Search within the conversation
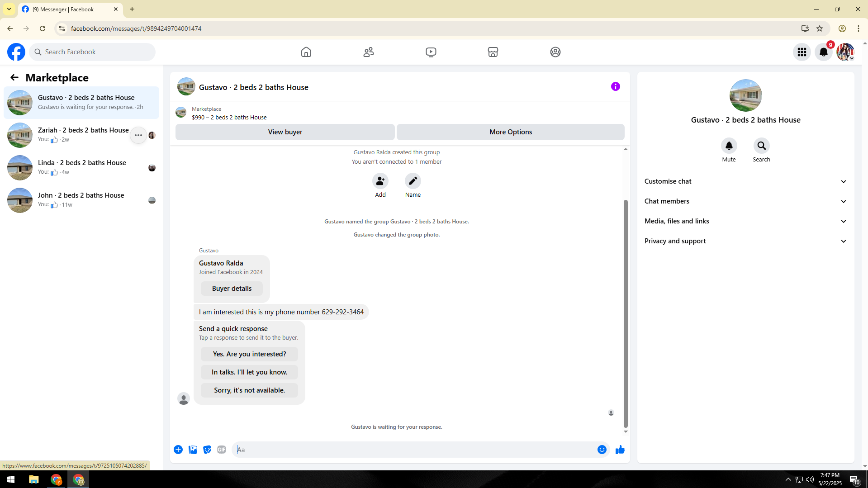 (x=762, y=146)
